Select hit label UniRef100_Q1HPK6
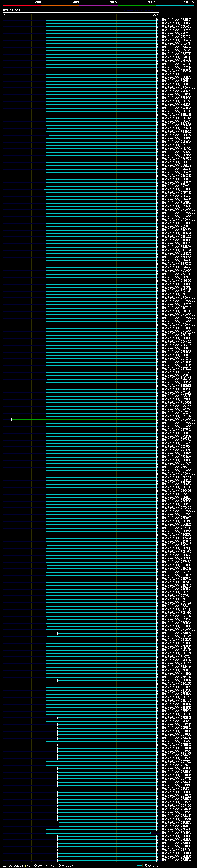Image resolution: width=197 pixels, height=868 pixels. pyautogui.click(x=177, y=504)
